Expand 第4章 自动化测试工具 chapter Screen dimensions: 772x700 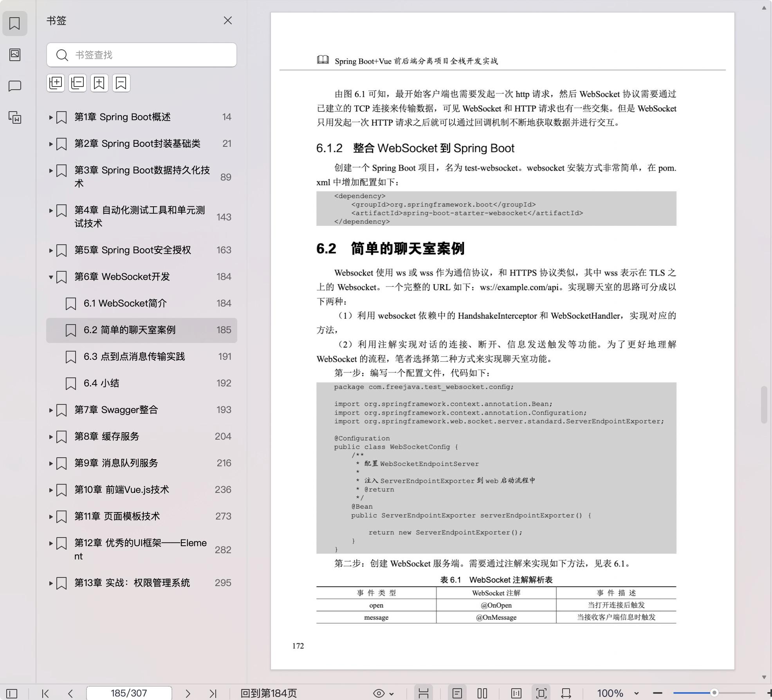click(x=51, y=210)
